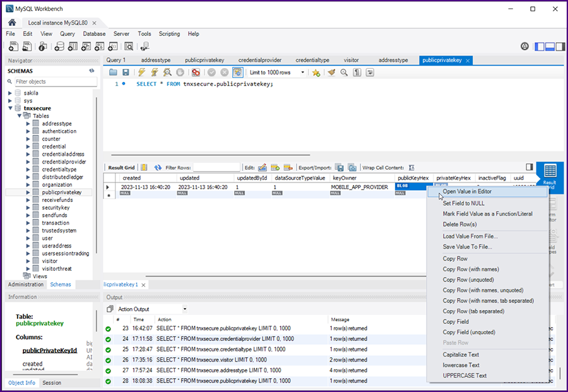This screenshot has height=392, width=568.
Task: Collapse Tables node
Action: (x=19, y=116)
